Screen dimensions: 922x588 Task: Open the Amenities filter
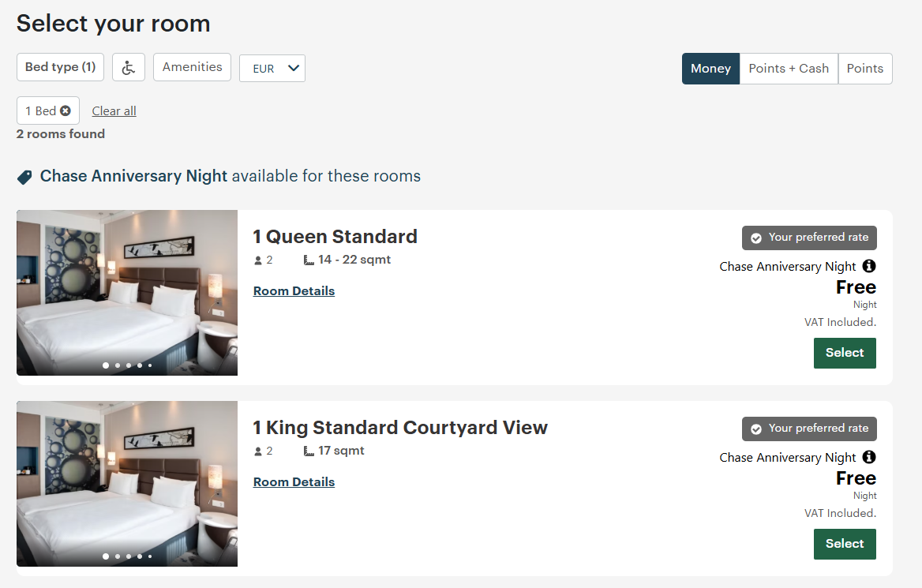coord(192,67)
